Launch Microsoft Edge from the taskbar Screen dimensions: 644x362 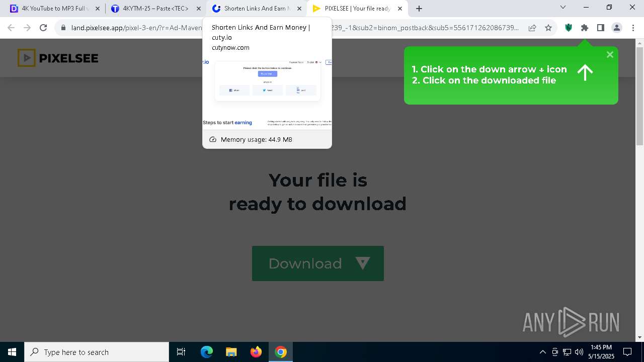207,352
